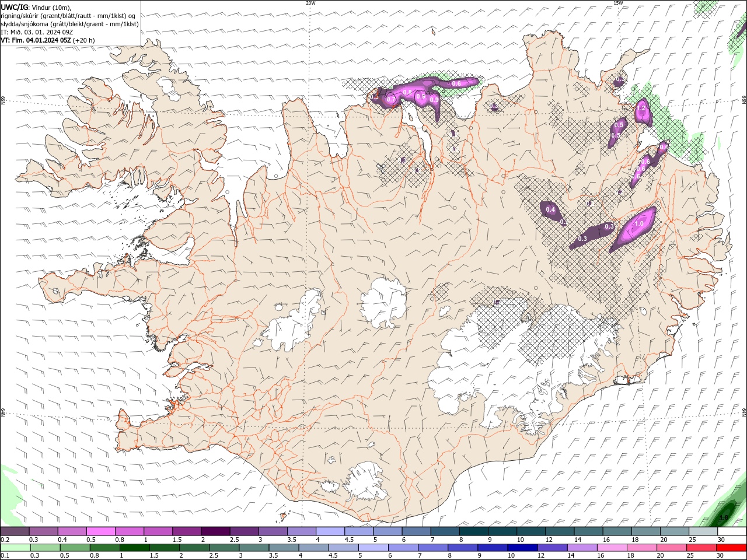Click the upper color scale swatch labeled 7

(445, 531)
